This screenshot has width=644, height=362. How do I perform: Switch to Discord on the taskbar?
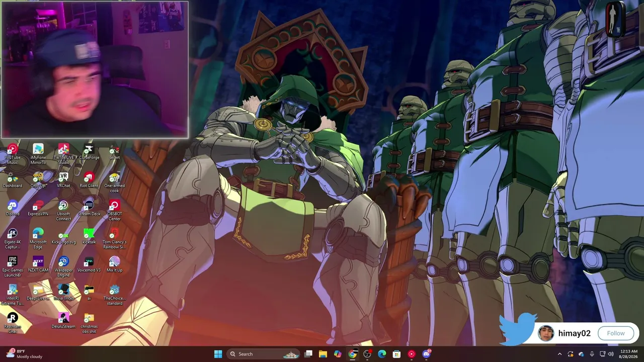426,354
